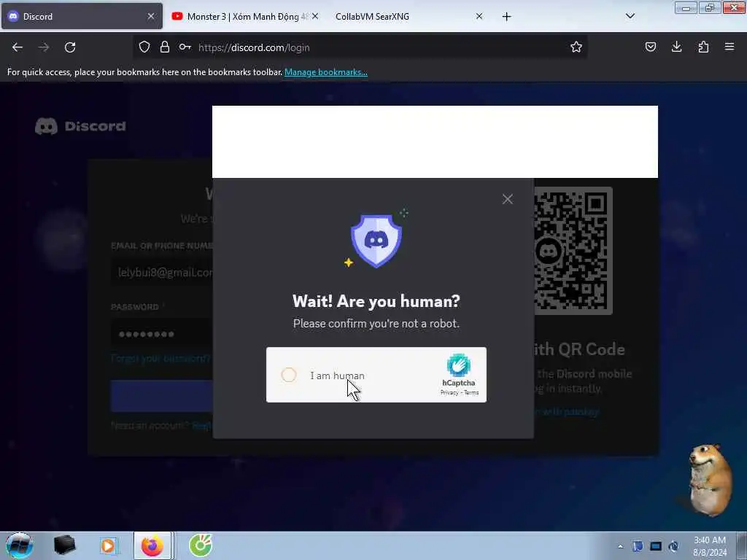This screenshot has width=747, height=560.
Task: Go back to previous page
Action: [x=18, y=47]
